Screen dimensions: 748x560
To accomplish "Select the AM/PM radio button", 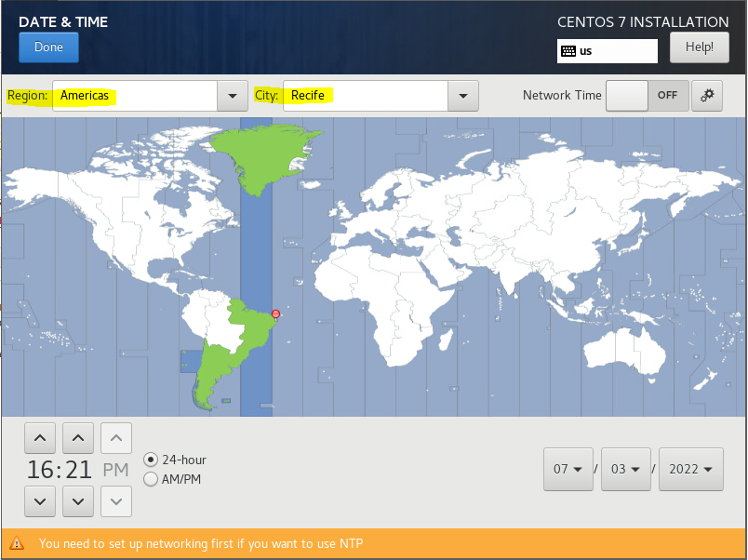I will coord(151,479).
